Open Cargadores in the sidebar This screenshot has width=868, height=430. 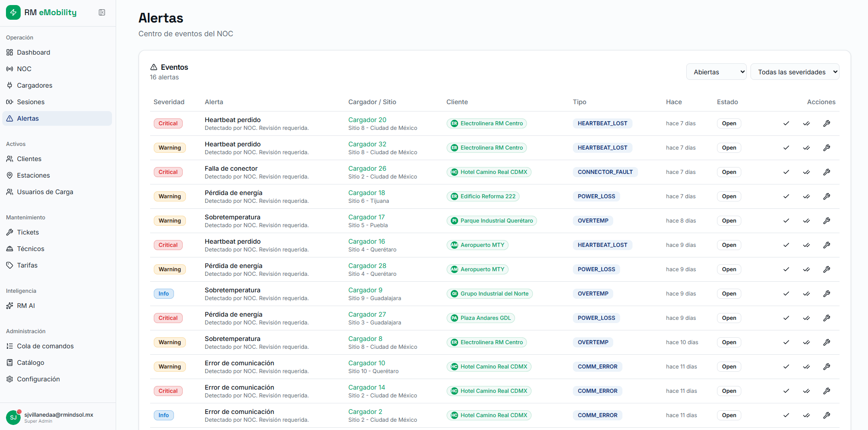pyautogui.click(x=57, y=85)
